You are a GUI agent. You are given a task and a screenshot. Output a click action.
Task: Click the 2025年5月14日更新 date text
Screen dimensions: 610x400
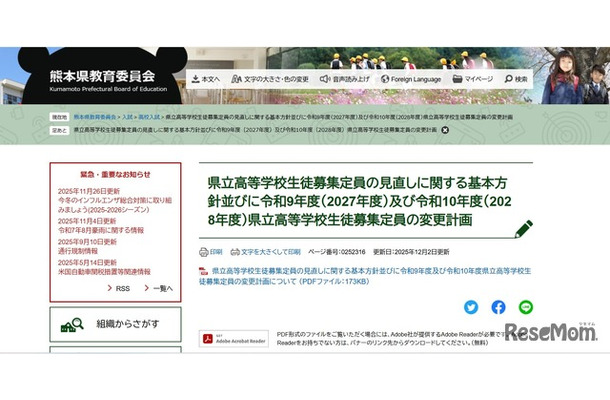88,263
